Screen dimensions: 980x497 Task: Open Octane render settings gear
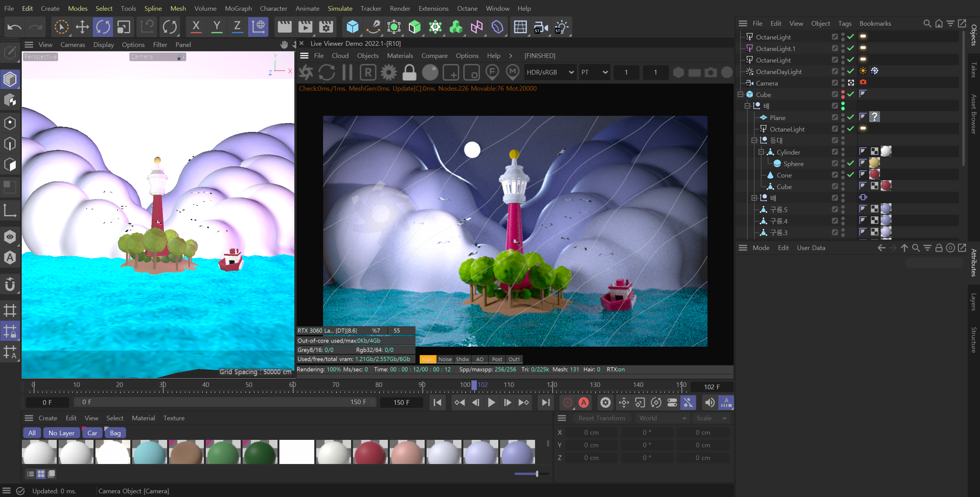[389, 72]
